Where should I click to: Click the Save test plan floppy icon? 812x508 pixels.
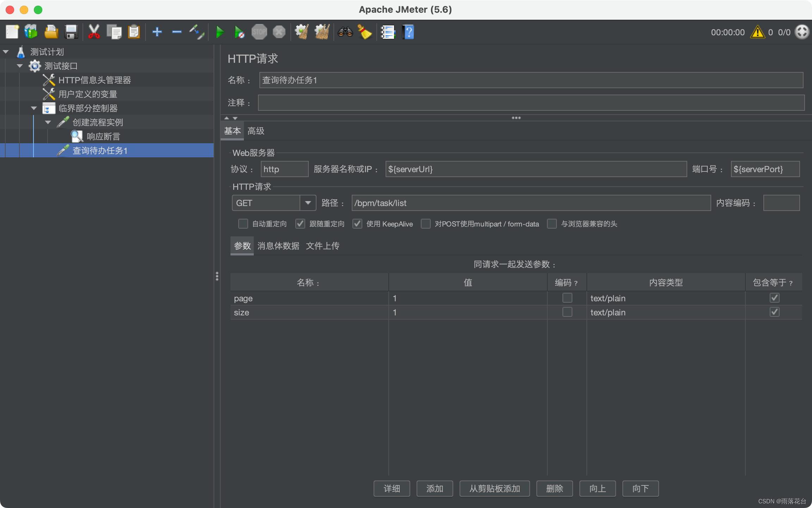pyautogui.click(x=71, y=32)
